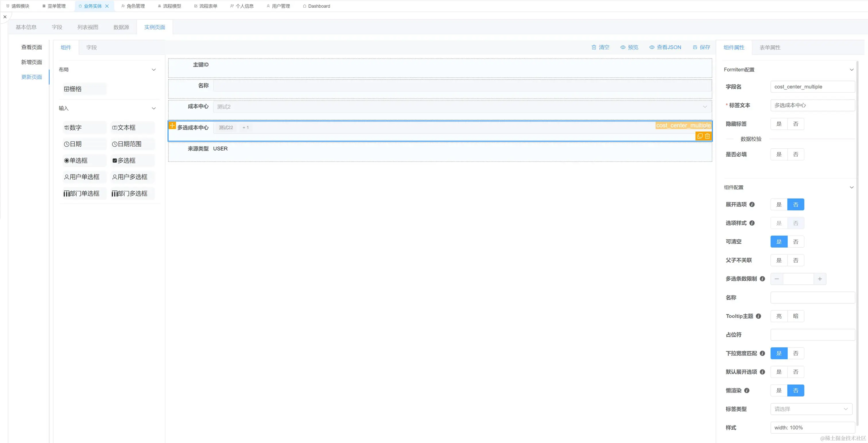868x443 pixels.
Task: Close the 业务实体 tab with X
Action: click(x=107, y=6)
